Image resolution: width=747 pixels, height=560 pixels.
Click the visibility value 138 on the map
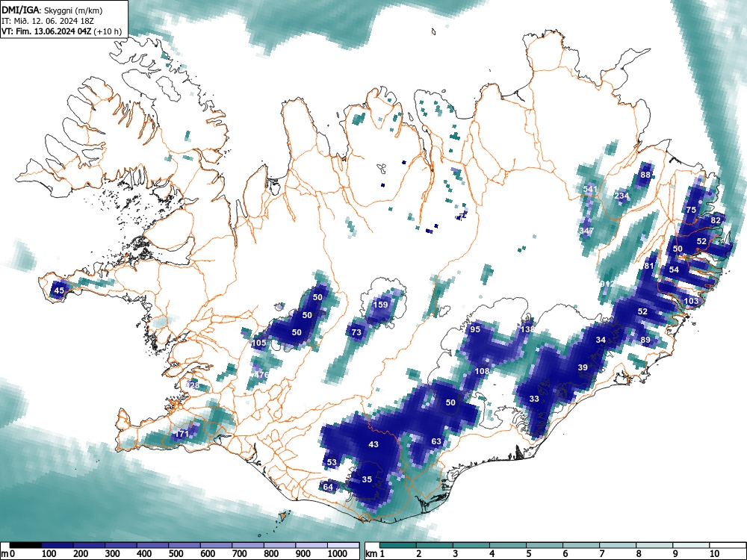(x=527, y=329)
